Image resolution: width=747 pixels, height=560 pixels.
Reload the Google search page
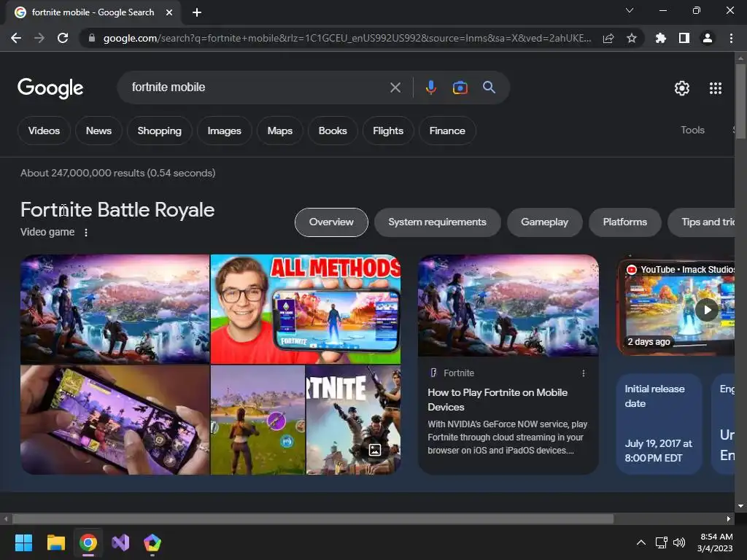tap(63, 38)
